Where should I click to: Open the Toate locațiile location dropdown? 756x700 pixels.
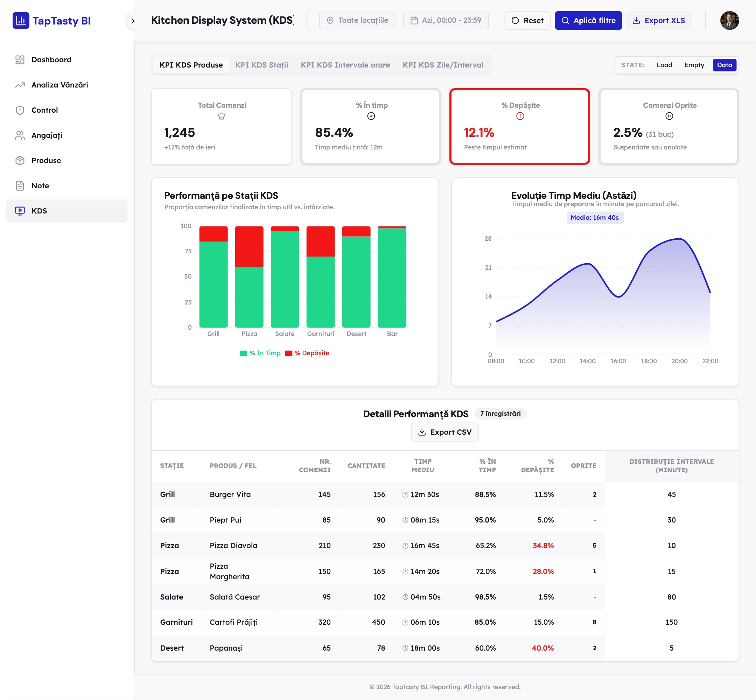pyautogui.click(x=357, y=20)
